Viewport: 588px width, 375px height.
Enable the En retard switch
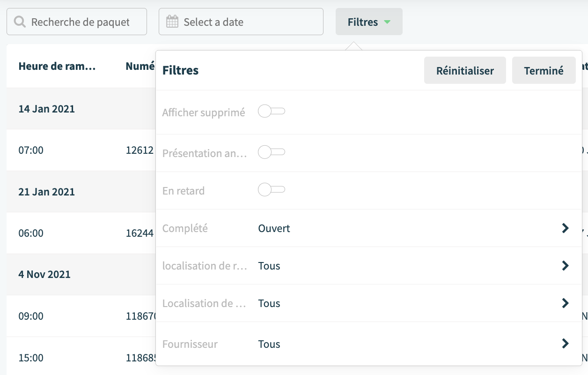(272, 190)
